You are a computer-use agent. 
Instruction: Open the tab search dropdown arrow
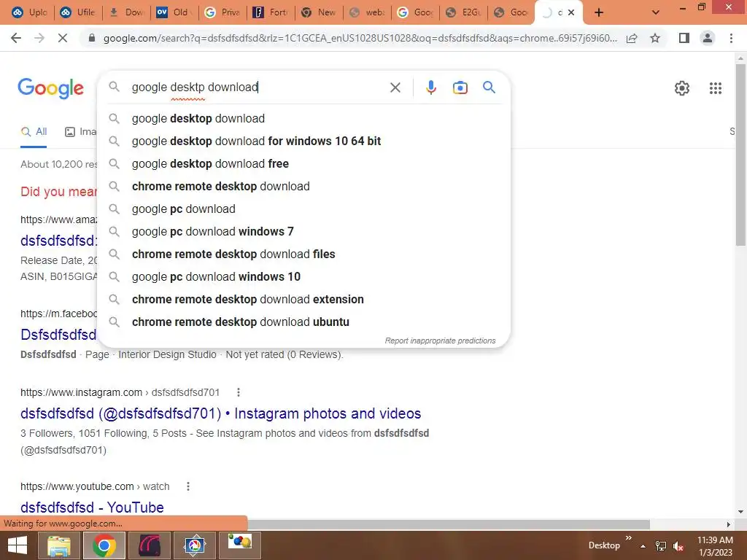(x=656, y=13)
